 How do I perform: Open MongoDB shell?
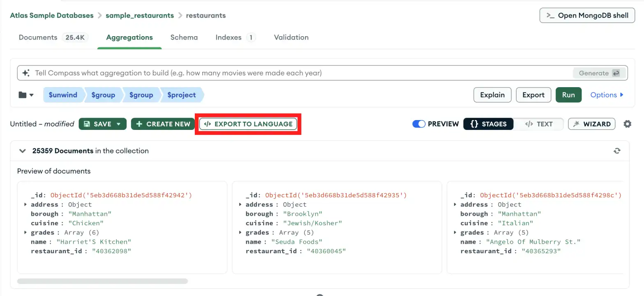[x=587, y=15]
